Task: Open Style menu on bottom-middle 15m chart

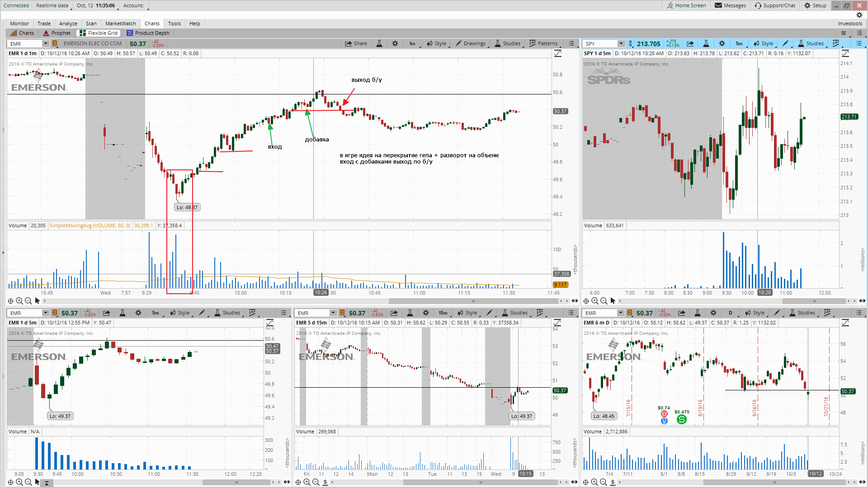Action: (x=467, y=313)
